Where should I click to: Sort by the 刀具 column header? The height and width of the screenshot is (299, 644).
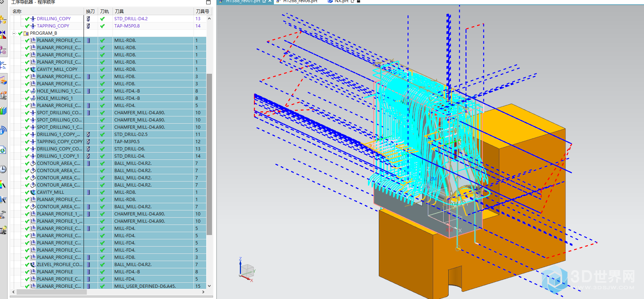click(153, 11)
